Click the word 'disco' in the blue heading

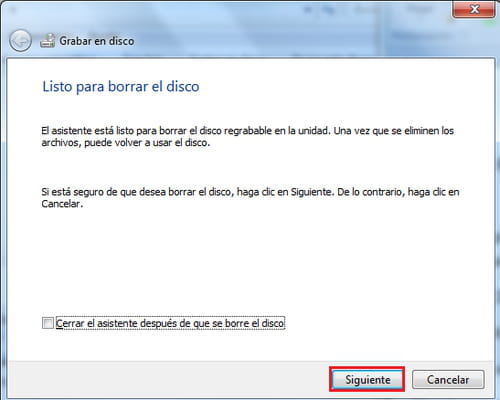coord(183,86)
